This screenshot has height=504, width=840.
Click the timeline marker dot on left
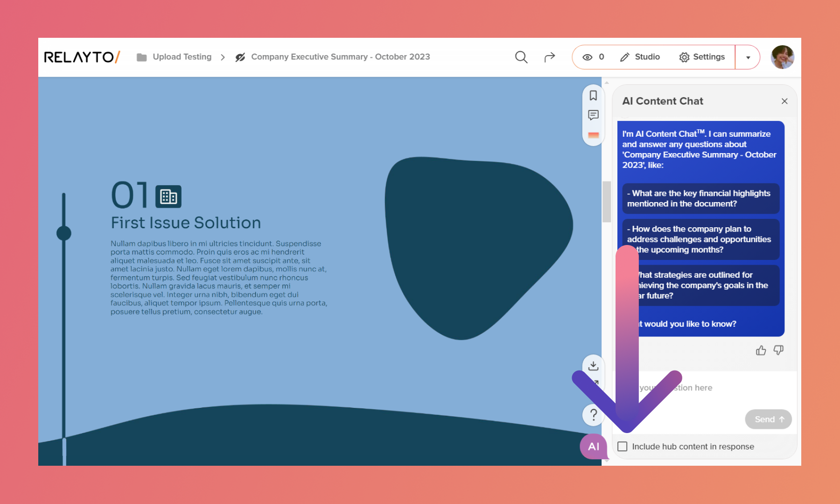click(64, 233)
